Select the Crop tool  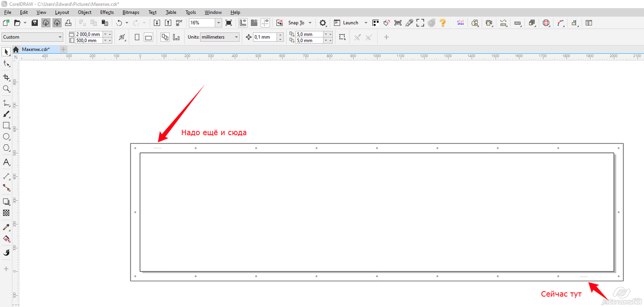[x=6, y=77]
